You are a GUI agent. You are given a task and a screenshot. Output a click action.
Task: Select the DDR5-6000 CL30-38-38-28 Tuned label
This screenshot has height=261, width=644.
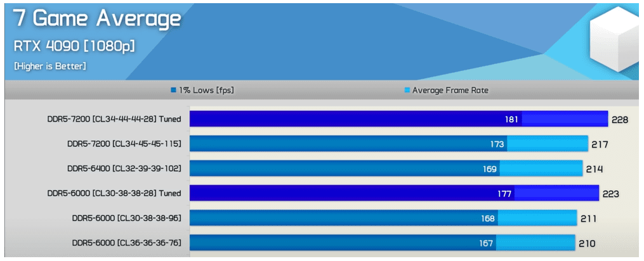tap(114, 193)
